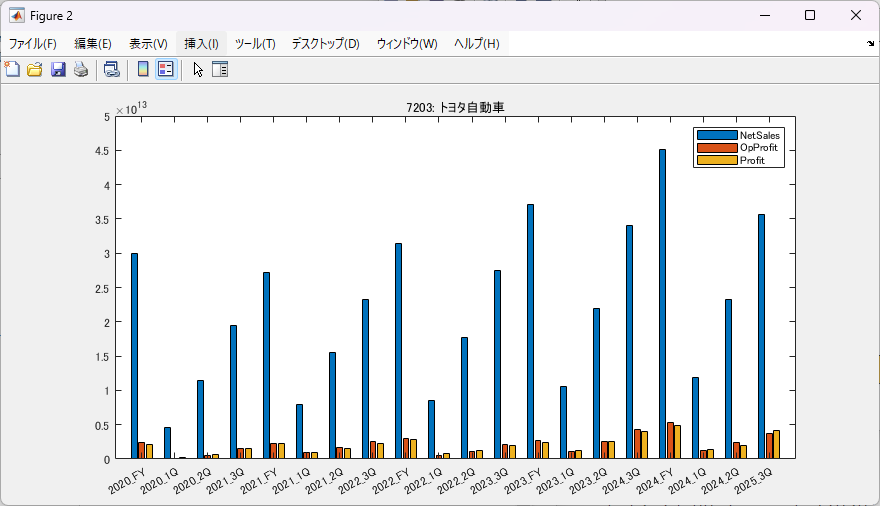880x506 pixels.
Task: Click the New Figure toolbar icon
Action: (12, 70)
